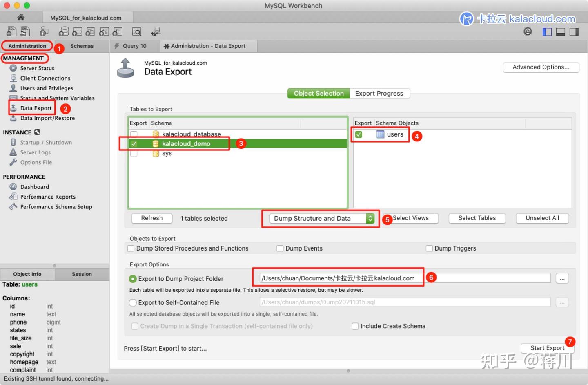
Task: Open a new SQL query tab
Action: (11, 31)
